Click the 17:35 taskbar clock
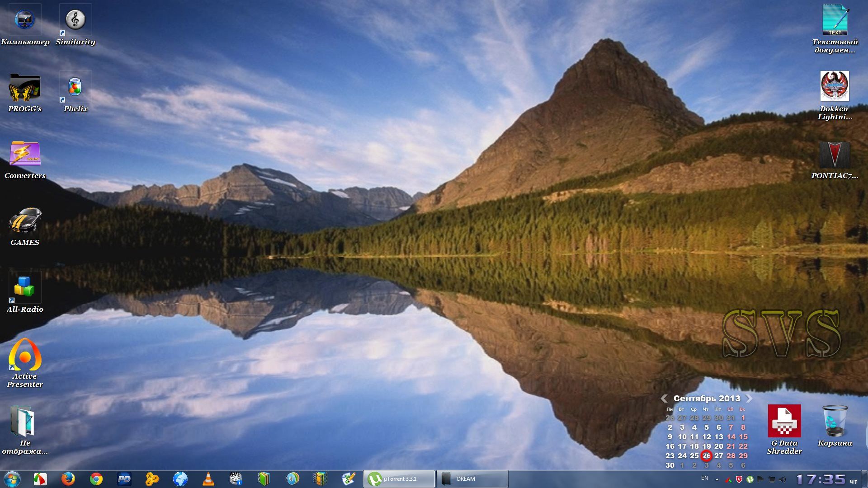 [x=821, y=479]
